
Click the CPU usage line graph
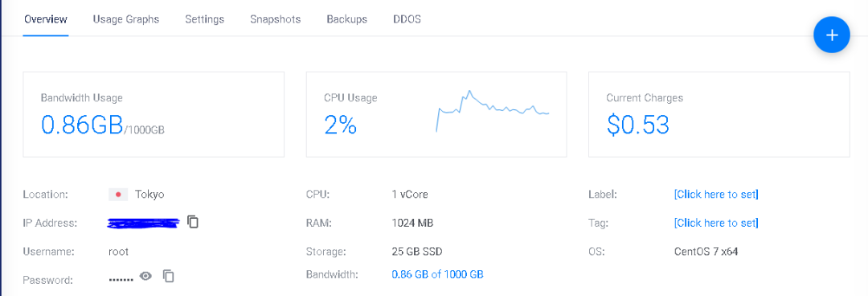(493, 111)
